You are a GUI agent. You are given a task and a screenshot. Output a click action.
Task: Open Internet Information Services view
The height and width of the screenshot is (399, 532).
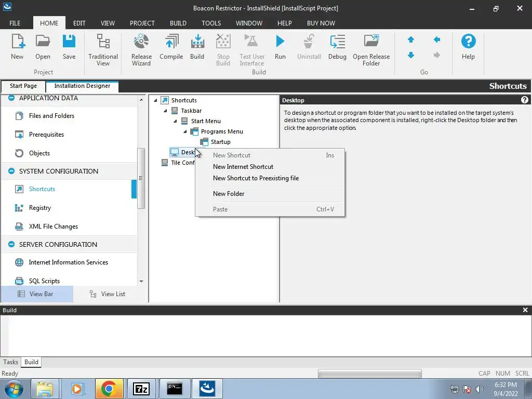click(69, 262)
